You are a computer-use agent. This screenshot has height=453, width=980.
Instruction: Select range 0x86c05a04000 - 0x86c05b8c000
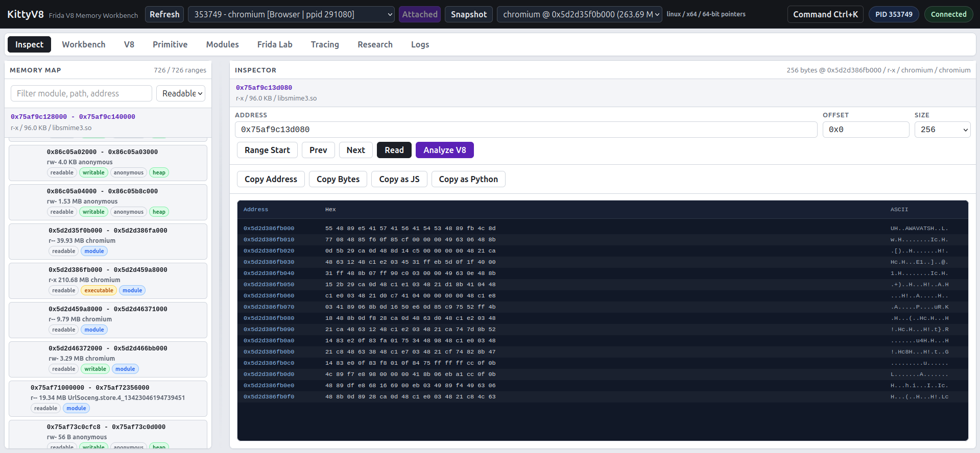[x=108, y=202]
